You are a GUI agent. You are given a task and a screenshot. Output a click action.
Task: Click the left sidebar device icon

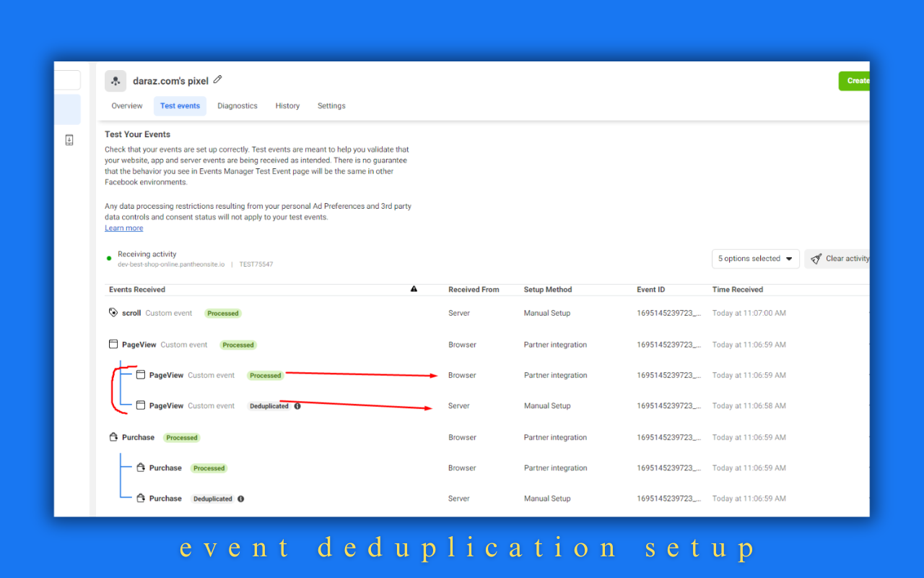69,140
